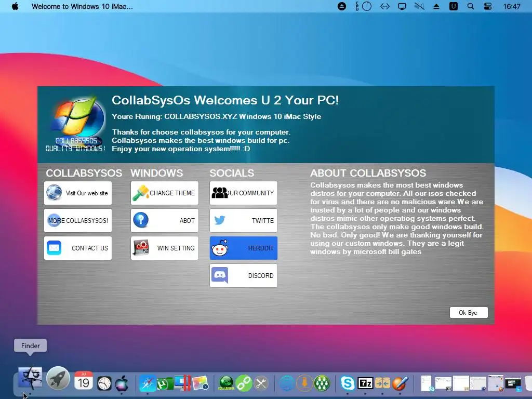This screenshot has width=532, height=399.
Task: Open first minimized window thumbnail with Skype badge
Action: 426,383
